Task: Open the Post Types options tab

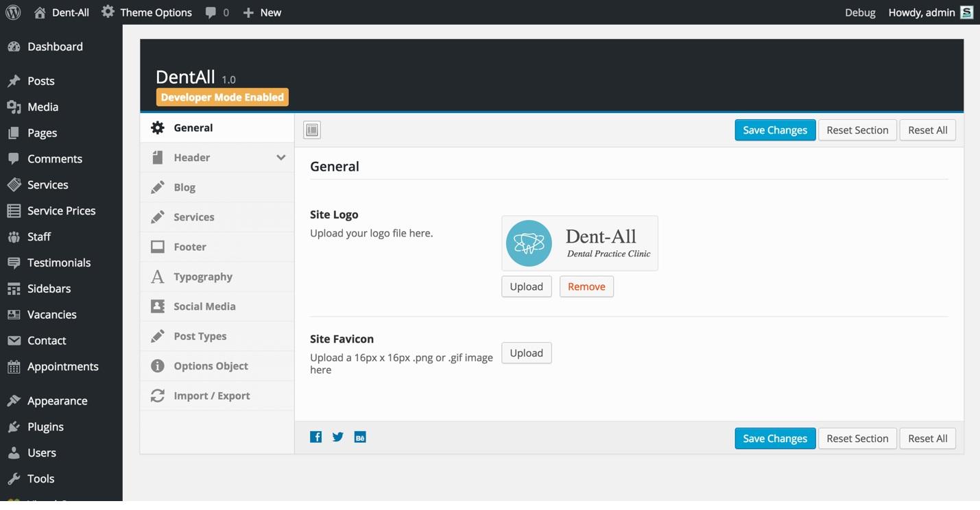Action: coord(217,337)
